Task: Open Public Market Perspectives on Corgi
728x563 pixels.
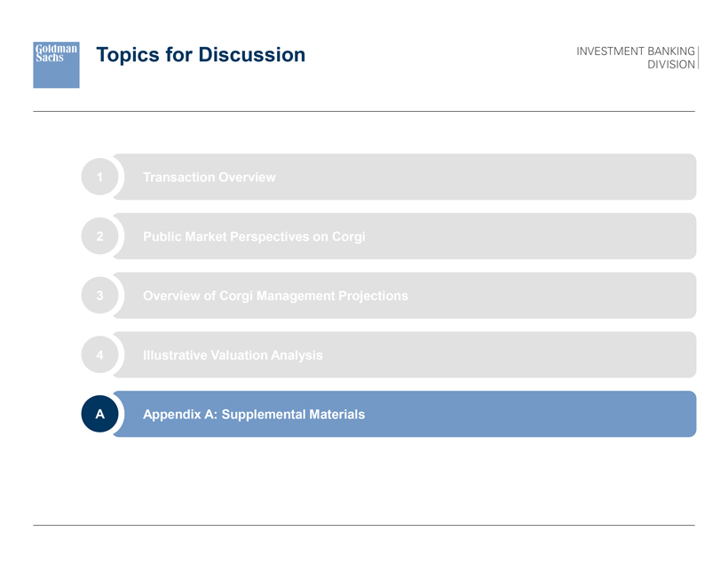Action: (x=254, y=237)
